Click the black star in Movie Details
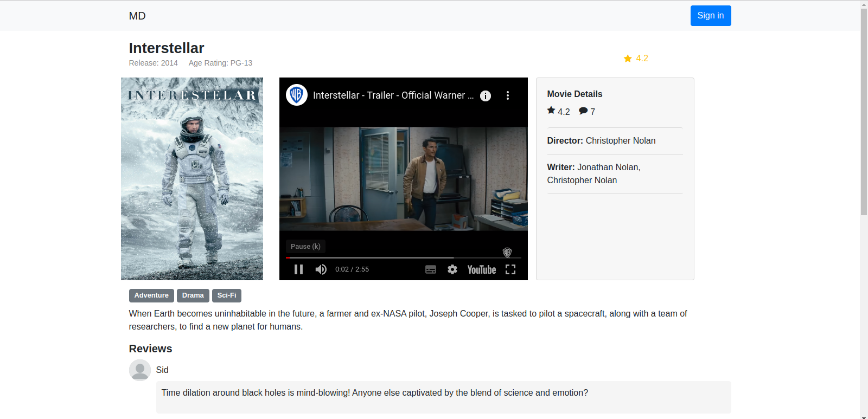 point(551,111)
